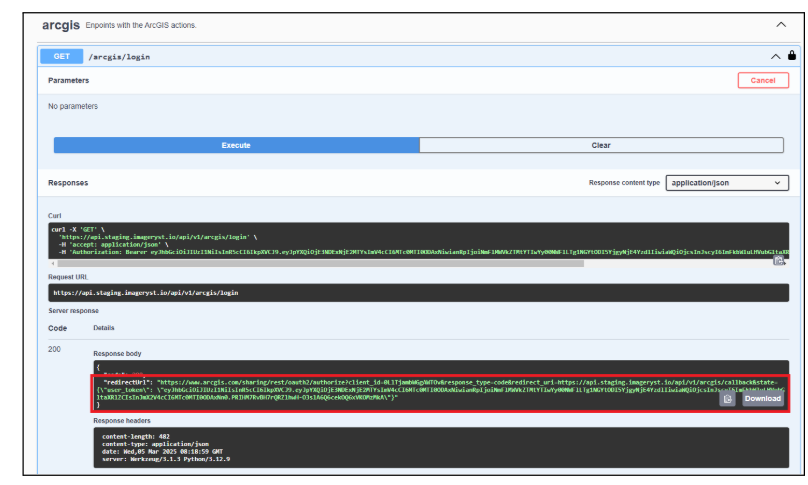This screenshot has height=485, width=808.
Task: Click the 200 response code
Action: [54, 349]
